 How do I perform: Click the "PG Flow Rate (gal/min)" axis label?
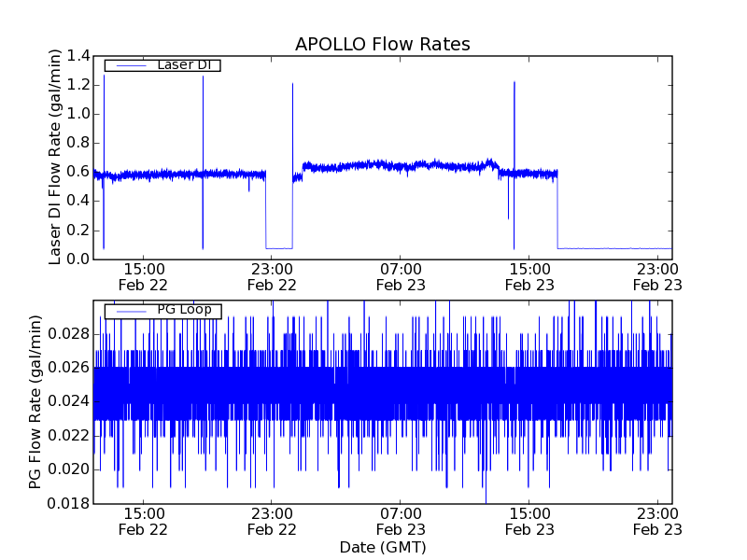[x=35, y=402]
